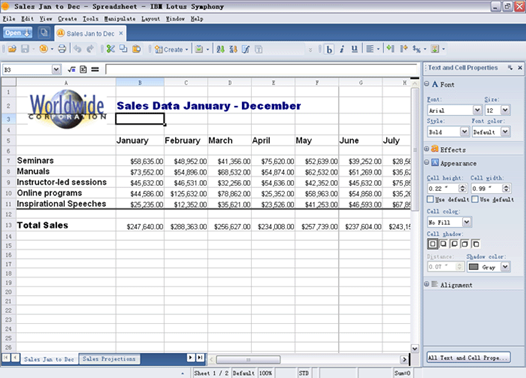Click the Cut scissors icon
Viewport: 526px width, 378px height.
coord(111,49)
